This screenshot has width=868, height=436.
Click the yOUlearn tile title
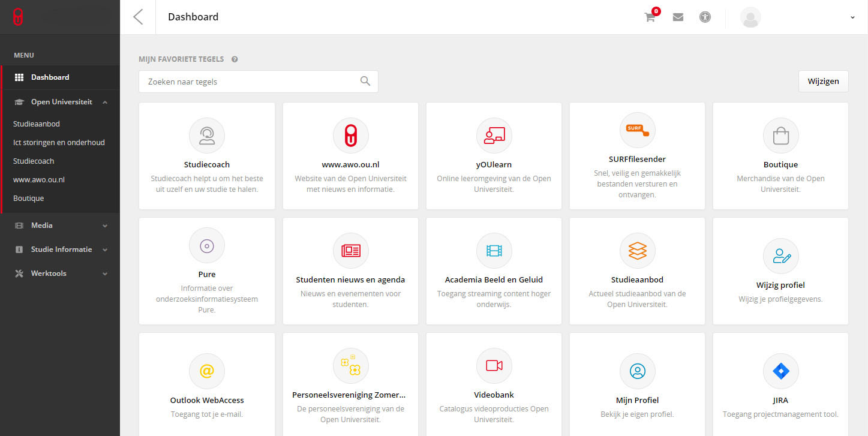coord(494,164)
